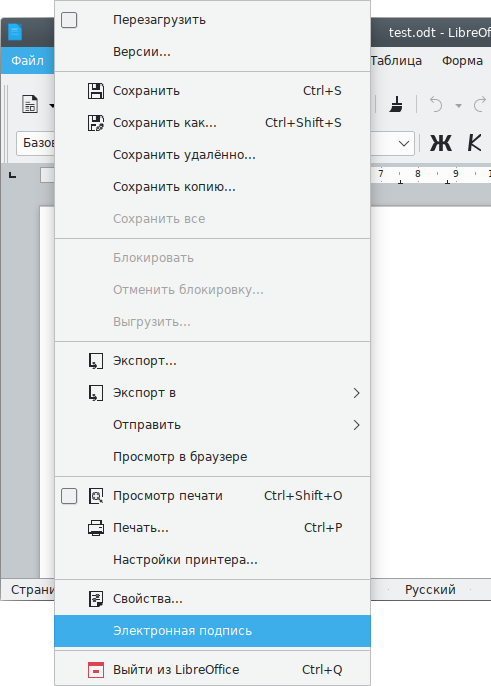Click the Properties icon beside 'Свойства...'
The width and height of the screenshot is (491, 686).
[96, 599]
